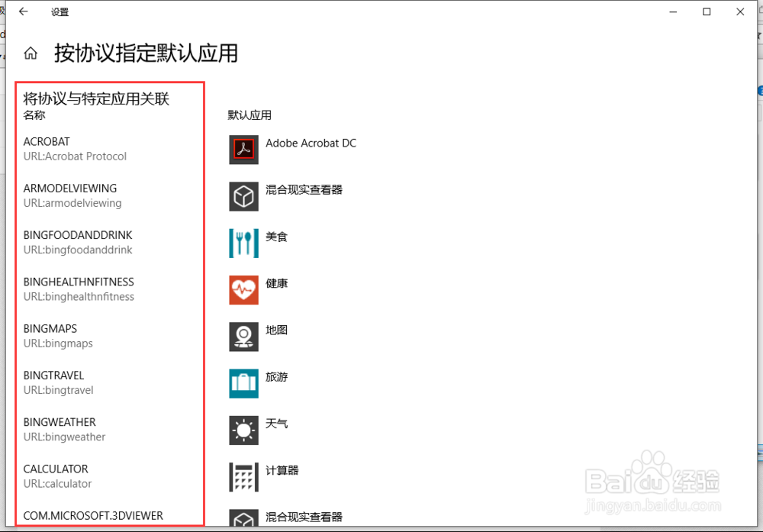Image resolution: width=763 pixels, height=532 pixels.
Task: Close the Settings window
Action: tap(740, 11)
